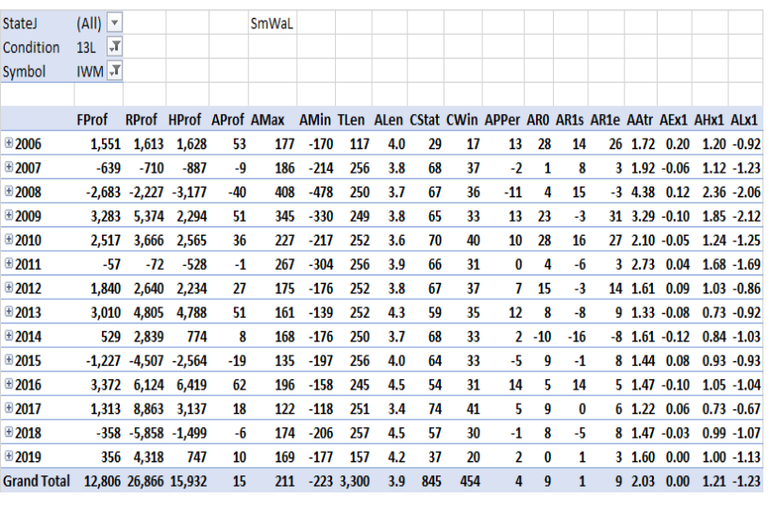Expand the 2006 row
The height and width of the screenshot is (532, 770).
(8, 142)
